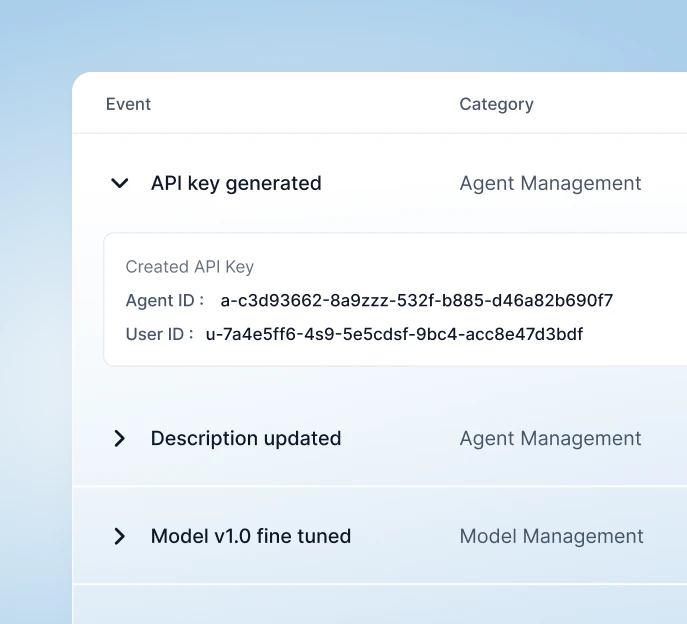
Task: Collapse the API key generated row
Action: [120, 183]
